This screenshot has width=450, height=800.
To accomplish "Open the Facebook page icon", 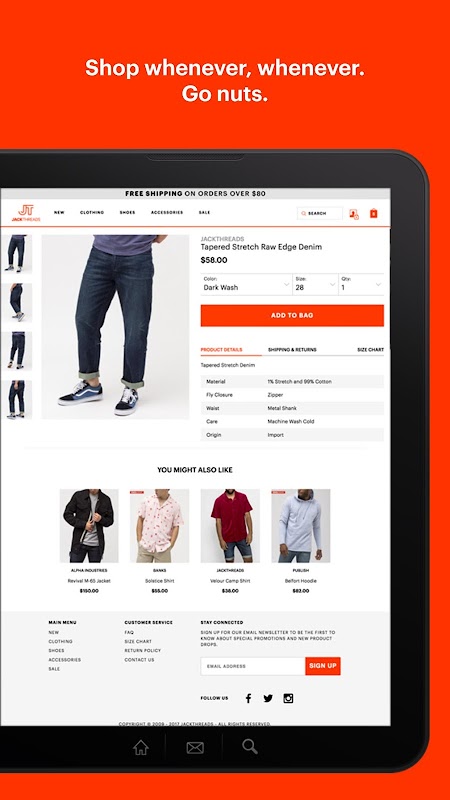I will click(x=248, y=698).
